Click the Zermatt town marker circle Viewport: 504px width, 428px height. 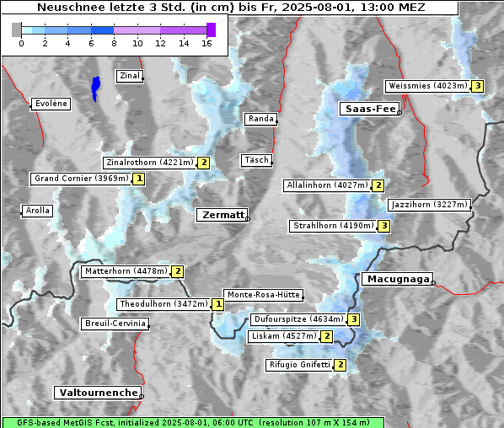[x=248, y=219]
